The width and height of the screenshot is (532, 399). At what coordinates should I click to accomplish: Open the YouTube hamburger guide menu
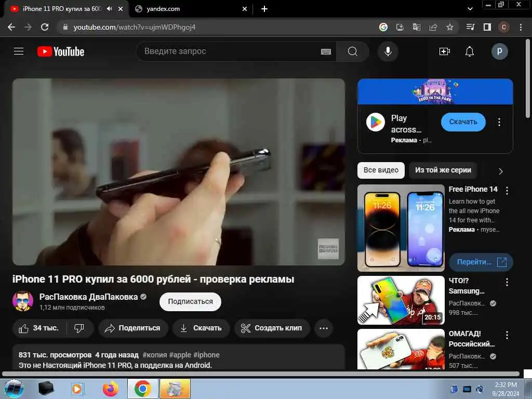[19, 51]
